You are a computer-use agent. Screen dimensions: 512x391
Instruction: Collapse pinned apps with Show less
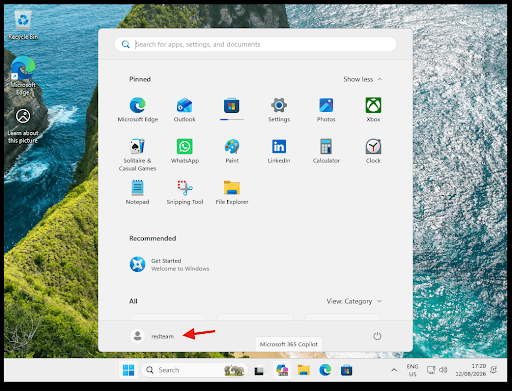pyautogui.click(x=363, y=79)
